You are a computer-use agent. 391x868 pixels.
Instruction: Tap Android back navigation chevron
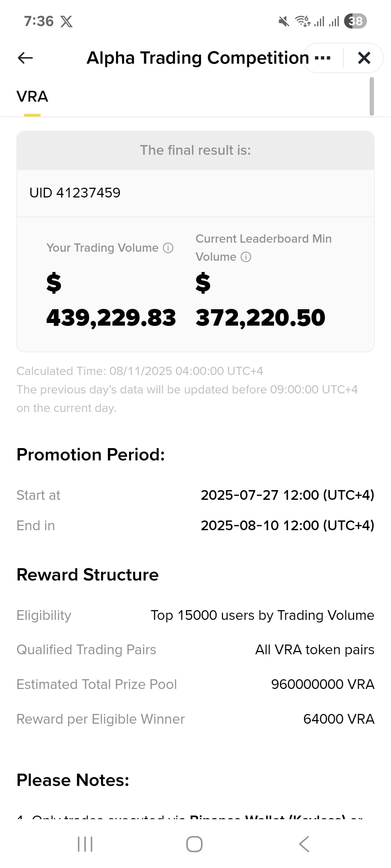click(x=304, y=844)
